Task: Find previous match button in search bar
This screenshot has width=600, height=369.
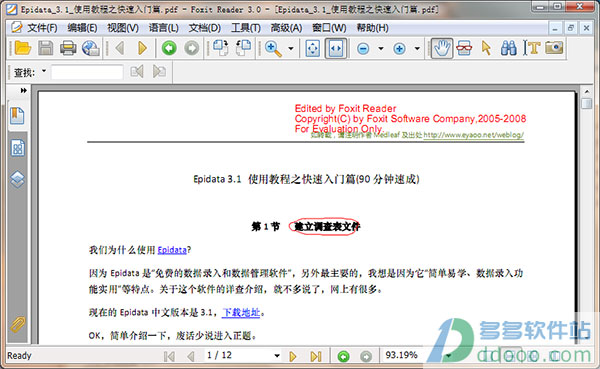Action: (137, 72)
